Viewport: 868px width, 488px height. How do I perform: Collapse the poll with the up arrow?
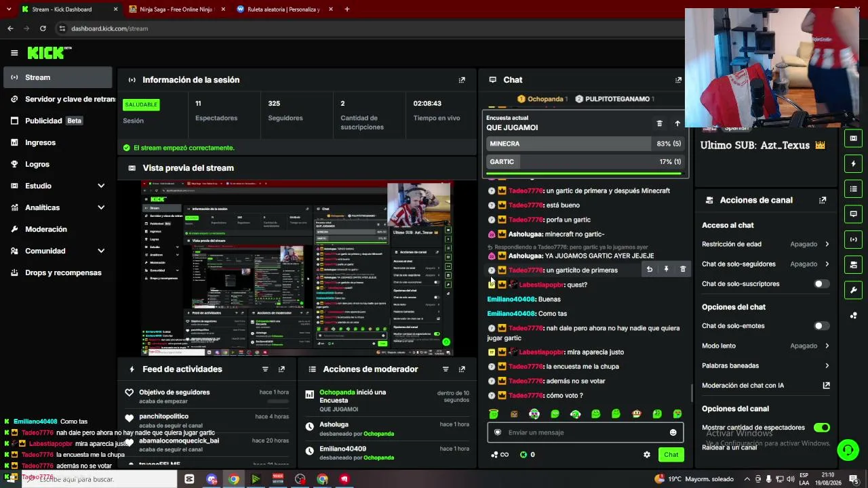677,123
